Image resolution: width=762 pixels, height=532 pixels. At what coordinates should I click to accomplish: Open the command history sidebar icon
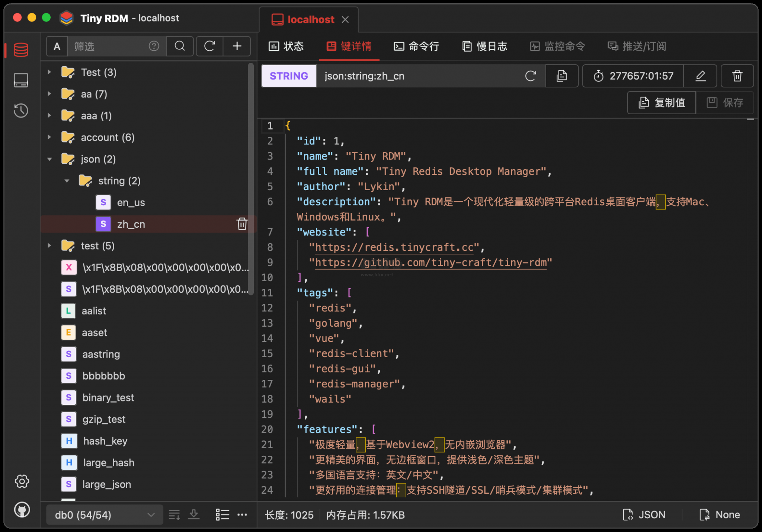point(21,110)
